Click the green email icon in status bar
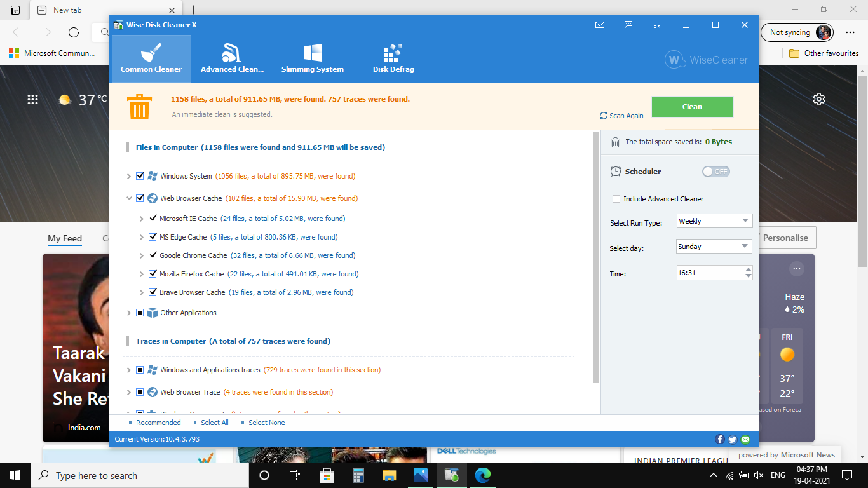 pos(745,439)
